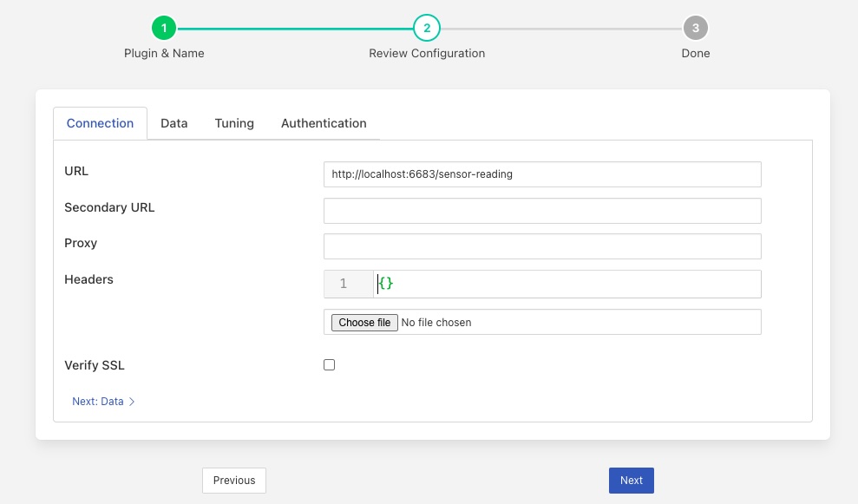
Task: Focus the URL field with localhost address
Action: pyautogui.click(x=542, y=174)
